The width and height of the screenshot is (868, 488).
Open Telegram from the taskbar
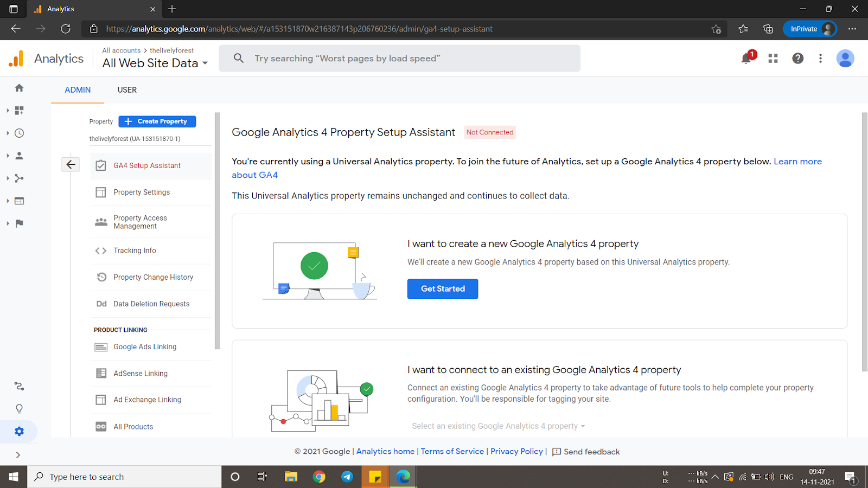[x=347, y=477]
